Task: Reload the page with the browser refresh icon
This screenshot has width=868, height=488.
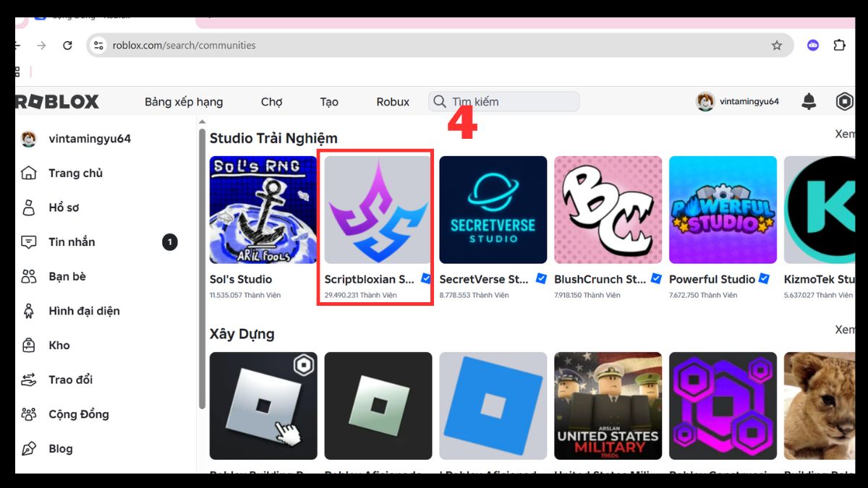Action: [x=67, y=45]
